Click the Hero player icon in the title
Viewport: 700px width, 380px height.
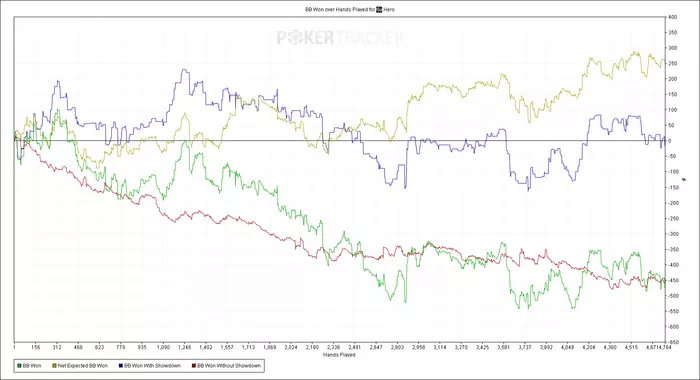click(x=379, y=9)
